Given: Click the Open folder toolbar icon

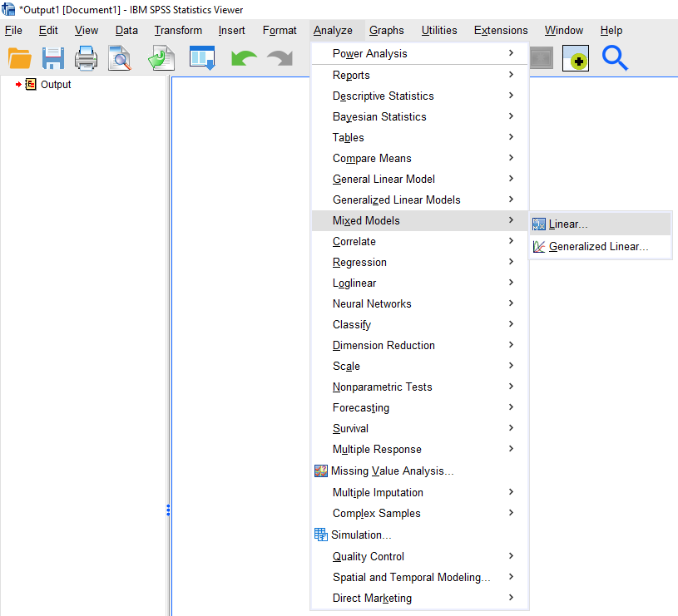Looking at the screenshot, I should pyautogui.click(x=20, y=58).
